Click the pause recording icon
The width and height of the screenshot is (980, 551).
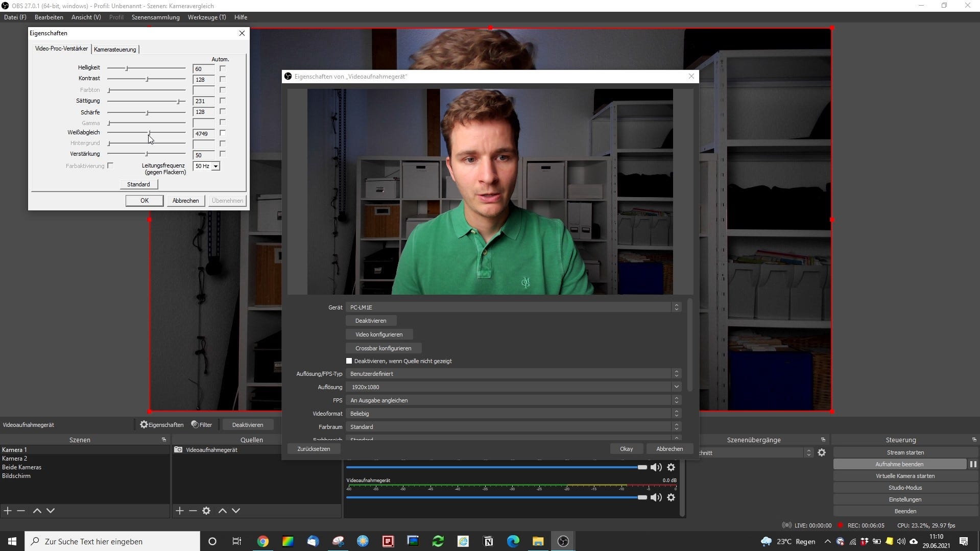click(973, 464)
